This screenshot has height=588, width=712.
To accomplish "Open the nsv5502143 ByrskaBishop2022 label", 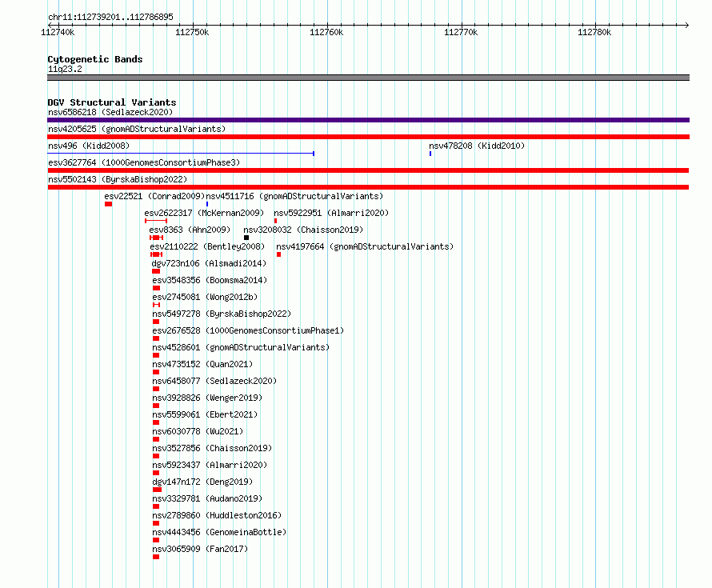I will click(x=118, y=179).
